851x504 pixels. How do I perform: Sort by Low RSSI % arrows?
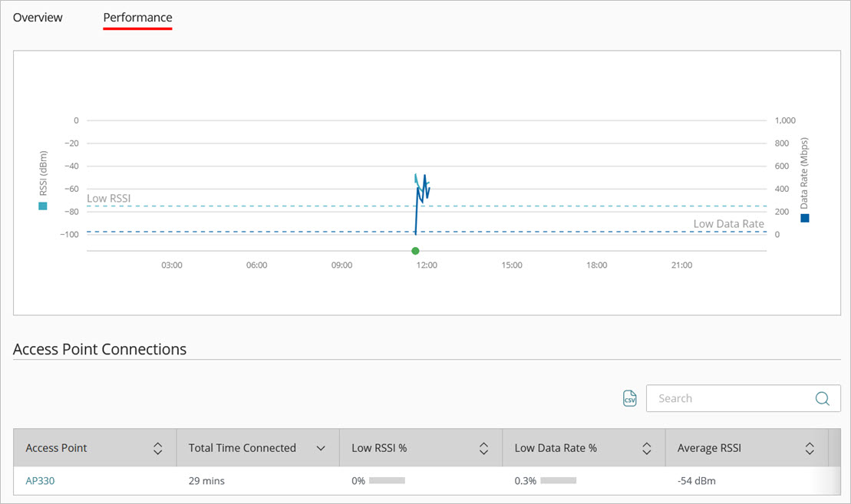coord(483,448)
